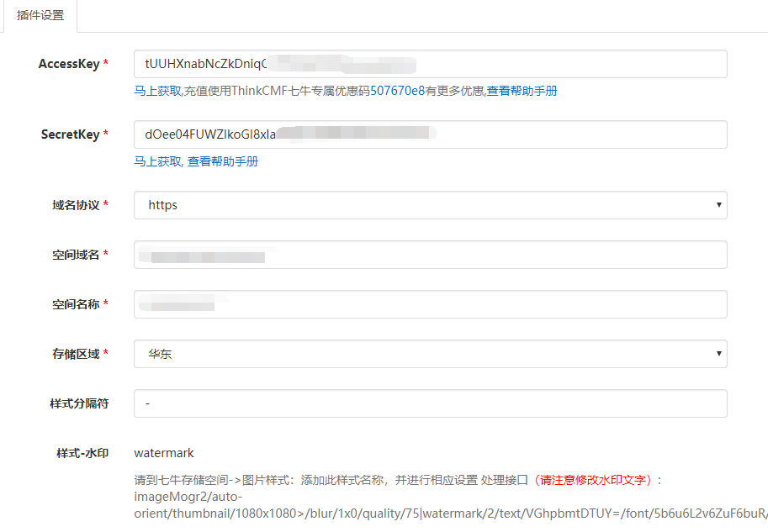
Task: Open the 域名协议 protocol dropdown
Action: coord(430,204)
